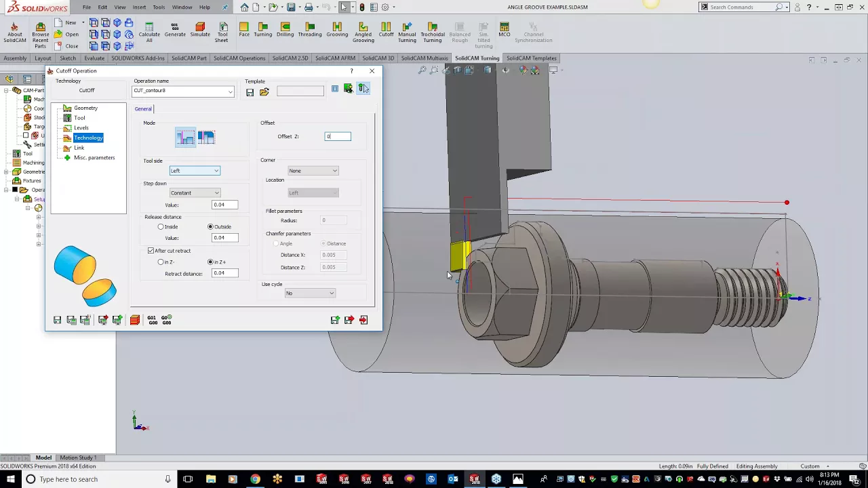Viewport: 868px width, 488px height.
Task: Open the Operation name dropdown
Action: 230,91
